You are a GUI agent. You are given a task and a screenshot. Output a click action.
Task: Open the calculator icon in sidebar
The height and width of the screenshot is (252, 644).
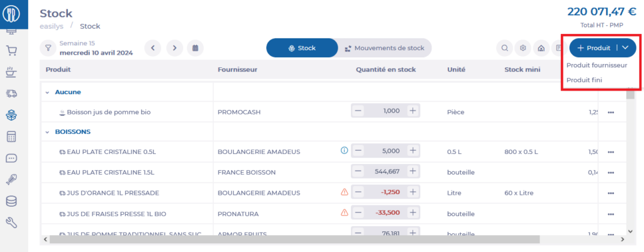[x=11, y=136]
